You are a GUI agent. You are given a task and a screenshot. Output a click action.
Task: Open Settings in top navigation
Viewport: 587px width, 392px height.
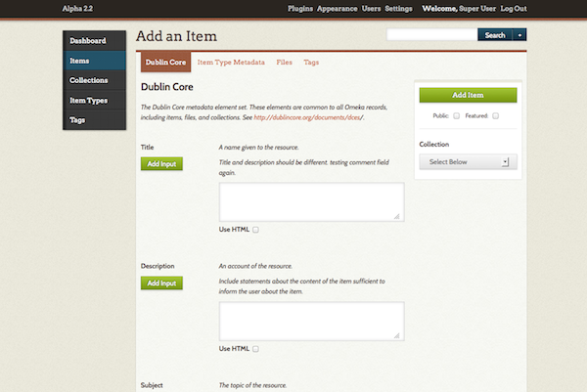(x=398, y=9)
